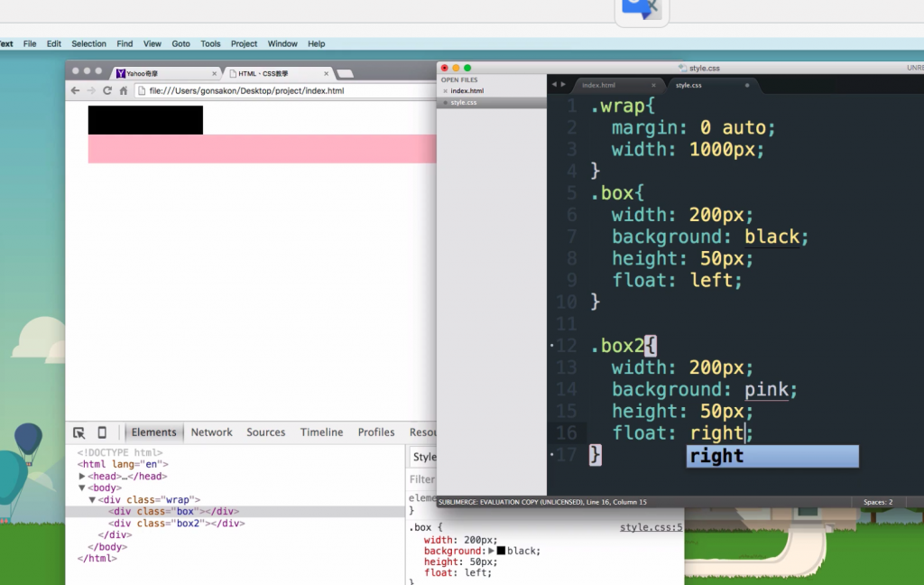
Task: Open index.html from Open Files sidebar
Action: 467,91
